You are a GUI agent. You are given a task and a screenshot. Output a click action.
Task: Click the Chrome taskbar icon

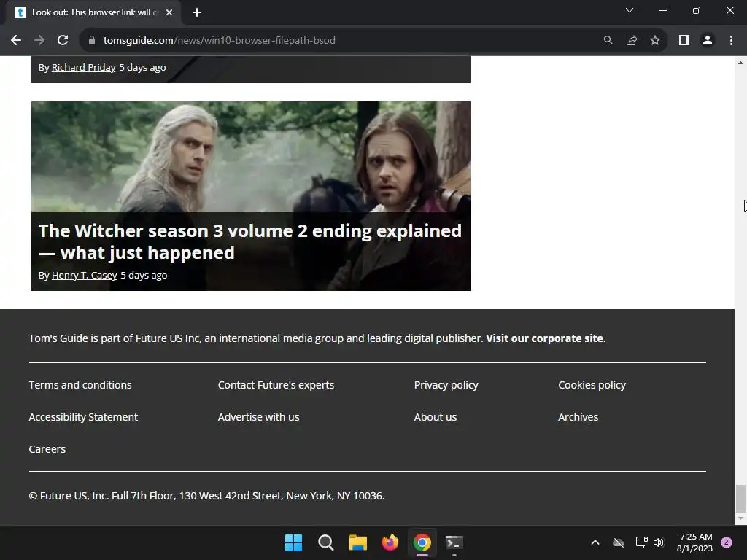(x=422, y=542)
